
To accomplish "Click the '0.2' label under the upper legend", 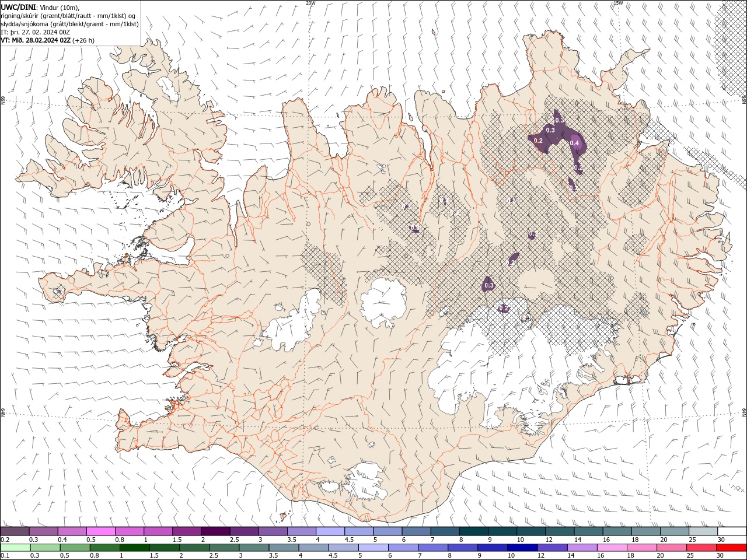I will tap(5, 540).
